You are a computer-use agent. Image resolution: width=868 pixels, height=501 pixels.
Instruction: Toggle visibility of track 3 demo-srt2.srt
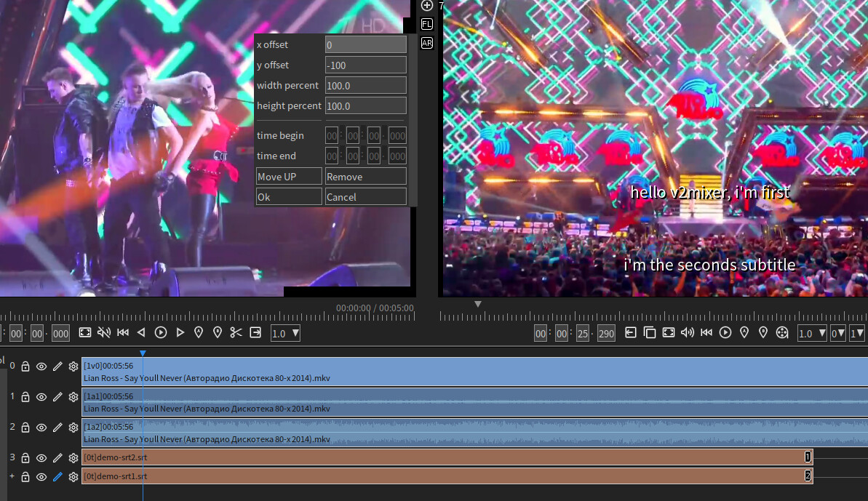click(41, 457)
